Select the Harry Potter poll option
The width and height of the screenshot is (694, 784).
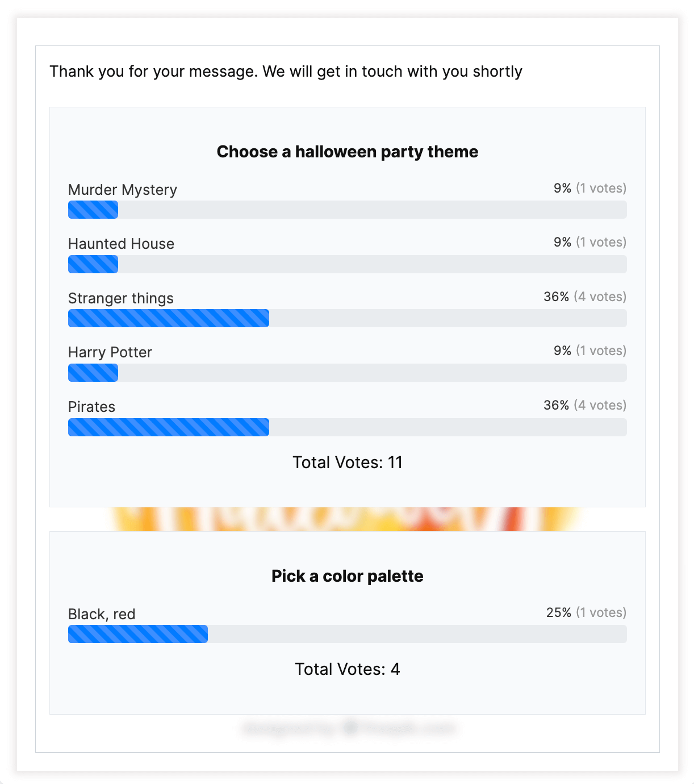[110, 352]
